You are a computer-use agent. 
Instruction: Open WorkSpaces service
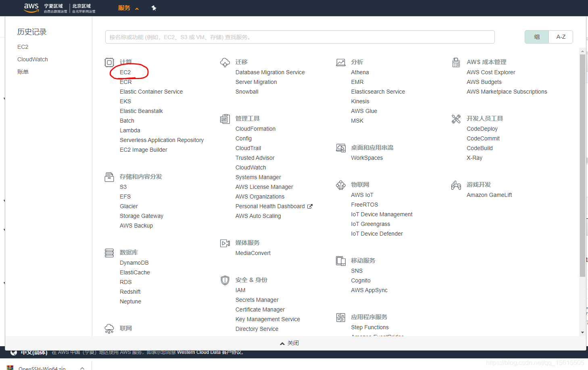pos(367,158)
